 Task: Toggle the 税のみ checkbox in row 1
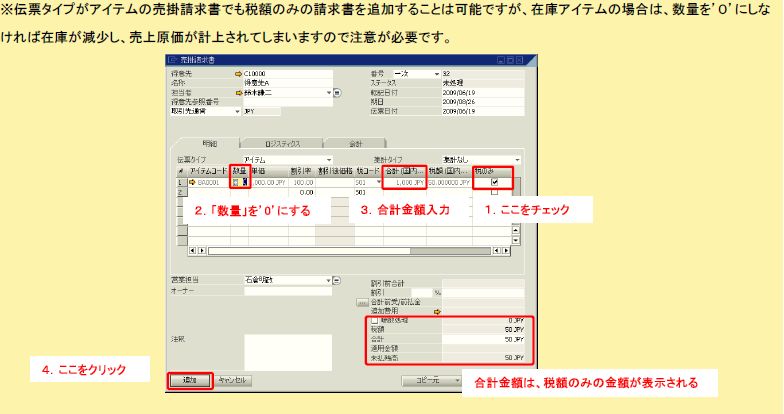pos(493,183)
